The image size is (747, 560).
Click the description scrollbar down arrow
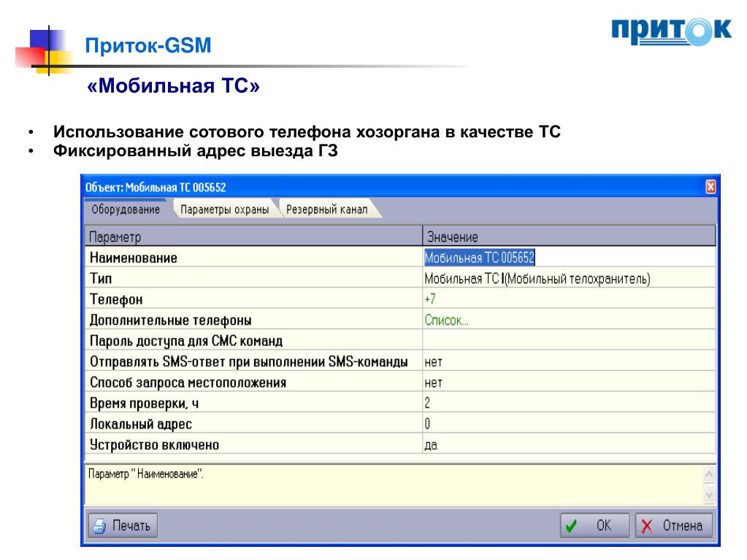pos(709,495)
